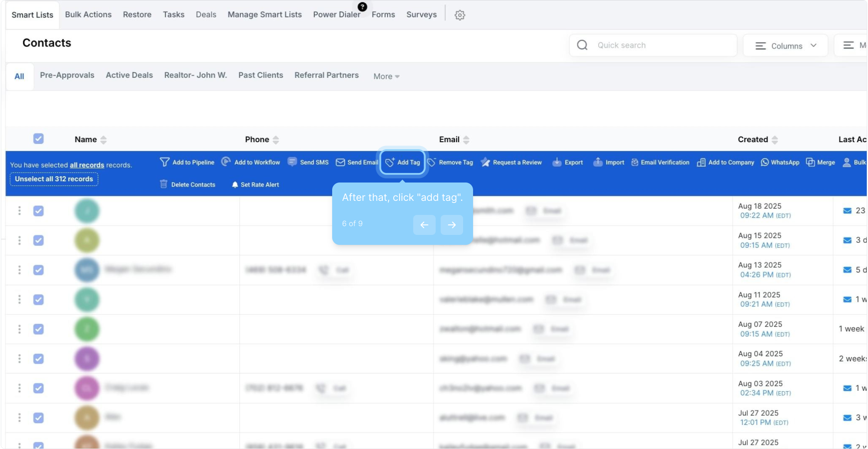Image resolution: width=868 pixels, height=449 pixels.
Task: Expand the More smart lists dropdown
Action: pos(386,76)
